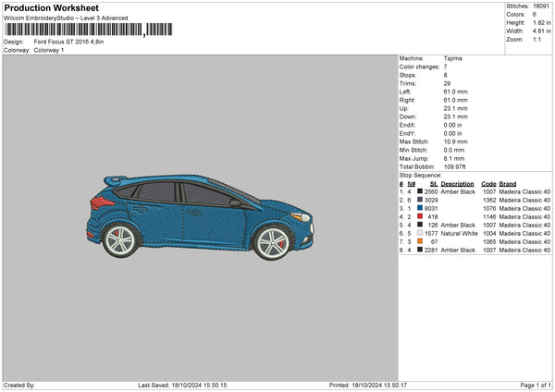This screenshot has height=392, width=555.
Task: Click the Brand column header
Action: click(508, 183)
